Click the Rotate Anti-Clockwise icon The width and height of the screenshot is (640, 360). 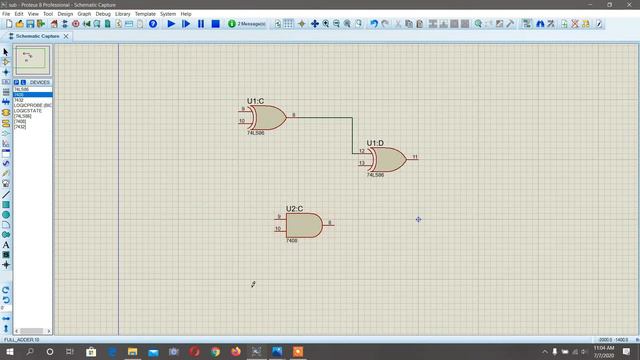click(x=6, y=300)
